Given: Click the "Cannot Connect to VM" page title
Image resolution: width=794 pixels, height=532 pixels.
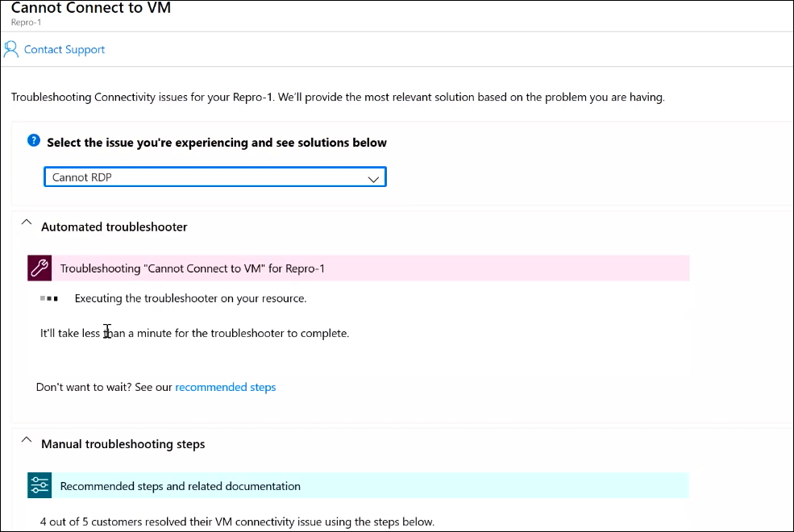Looking at the screenshot, I should (x=90, y=8).
